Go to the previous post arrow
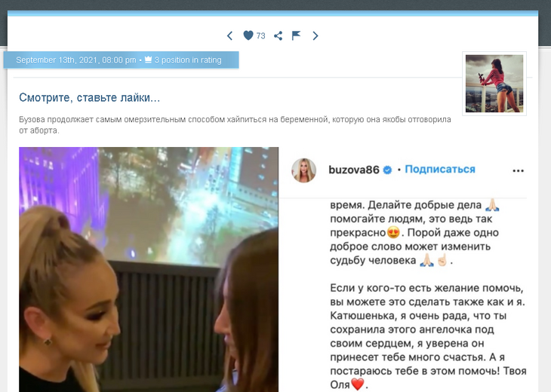 tap(230, 35)
